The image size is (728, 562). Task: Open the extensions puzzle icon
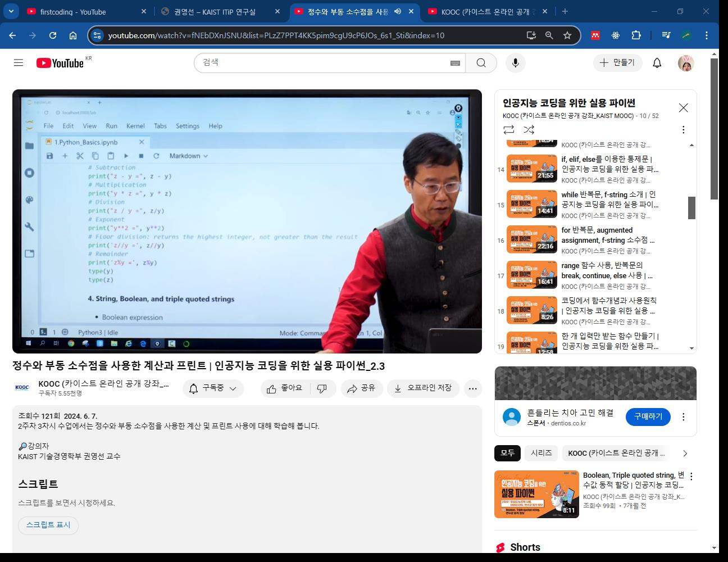tap(636, 35)
